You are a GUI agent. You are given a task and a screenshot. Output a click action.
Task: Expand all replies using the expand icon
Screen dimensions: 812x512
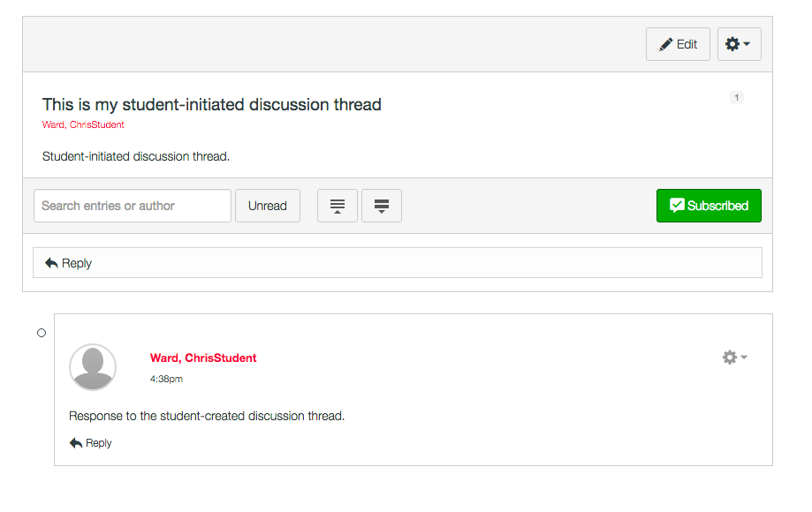(382, 206)
